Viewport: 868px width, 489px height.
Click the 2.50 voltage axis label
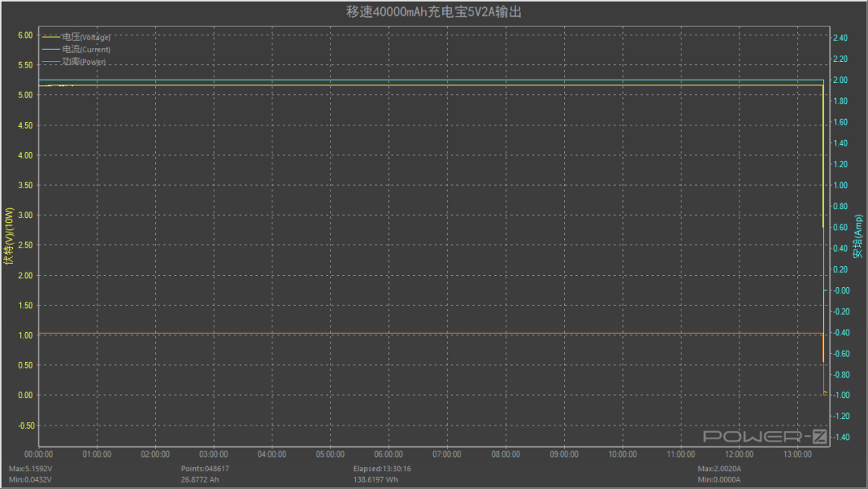pos(26,244)
